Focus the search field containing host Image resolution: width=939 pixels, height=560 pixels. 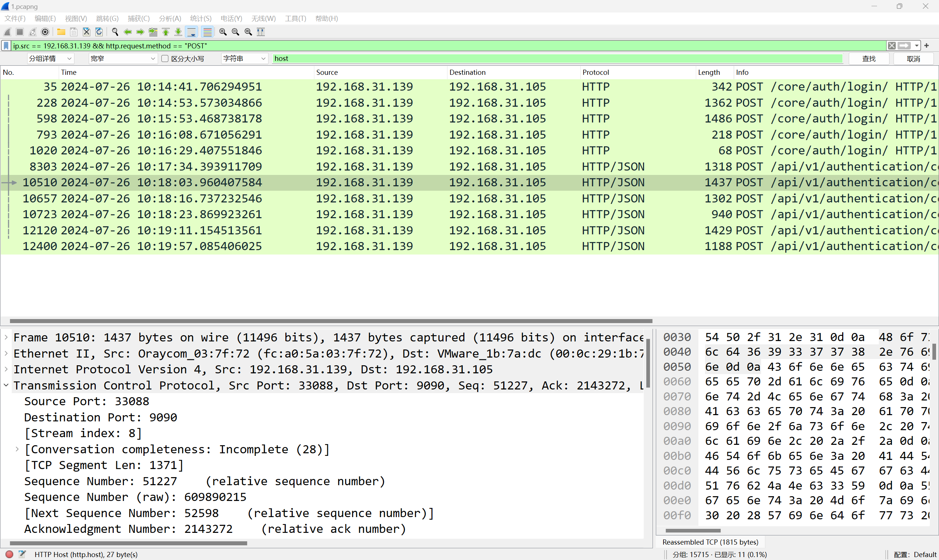pyautogui.click(x=558, y=58)
